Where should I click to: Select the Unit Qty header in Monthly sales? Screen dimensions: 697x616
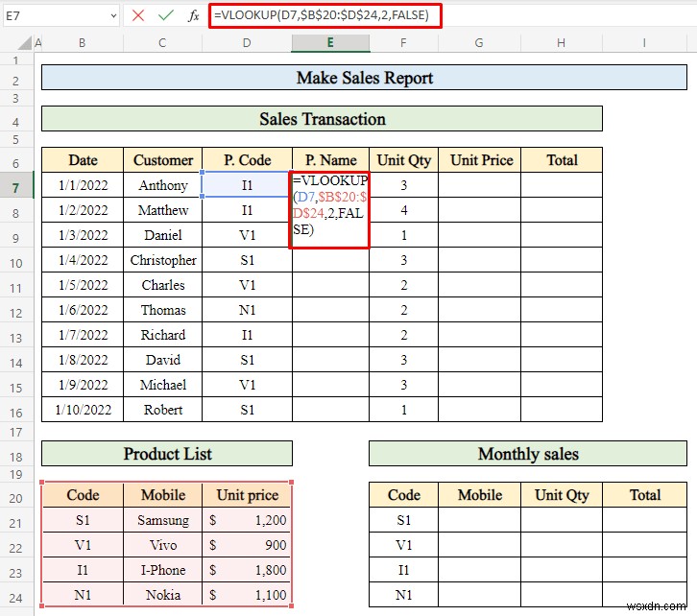562,495
